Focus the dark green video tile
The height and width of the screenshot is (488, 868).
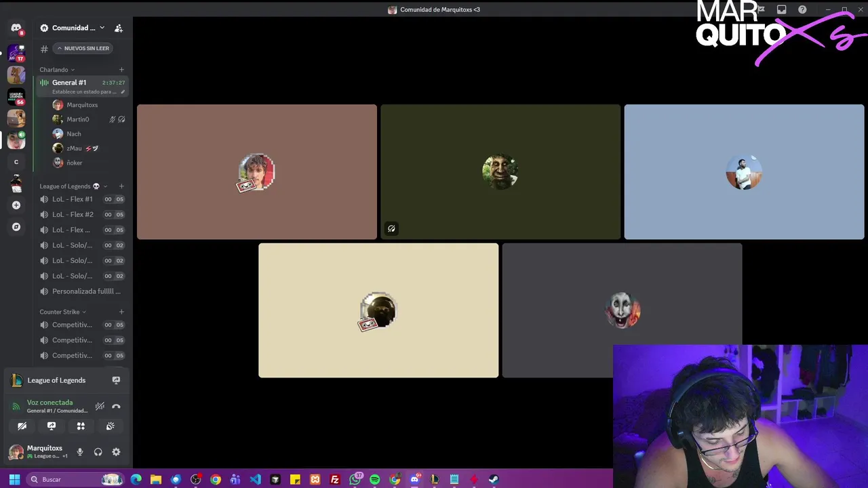(x=500, y=171)
